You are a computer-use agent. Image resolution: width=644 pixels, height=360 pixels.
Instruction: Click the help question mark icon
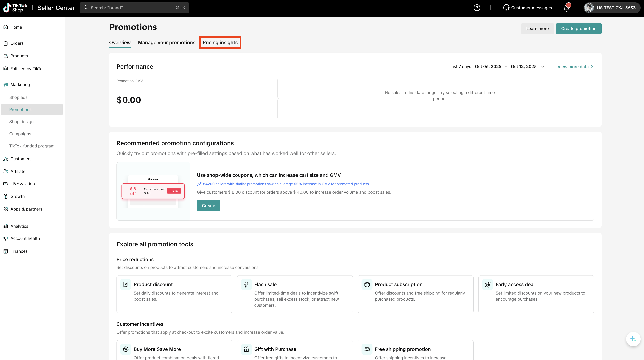coord(477,8)
